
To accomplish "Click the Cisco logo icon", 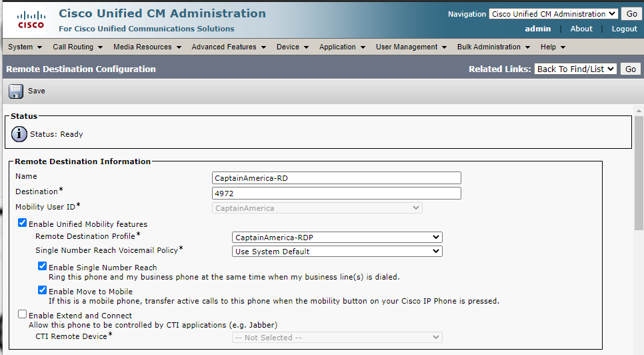I will click(x=31, y=20).
